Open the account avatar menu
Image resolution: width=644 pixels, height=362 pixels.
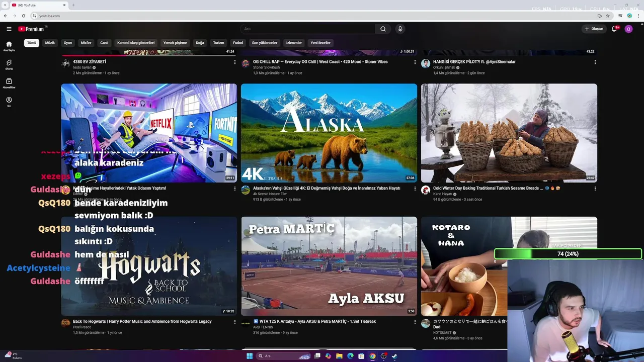point(628,29)
